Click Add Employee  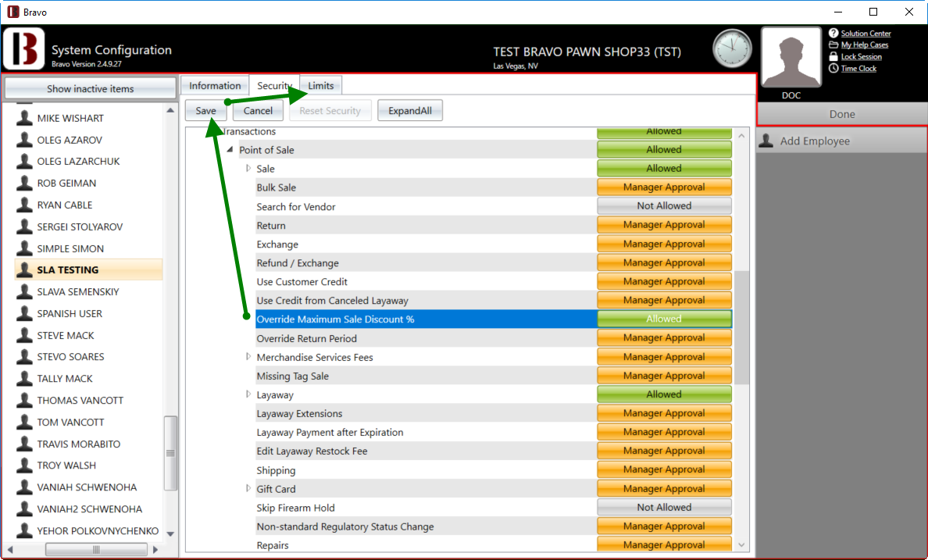point(842,141)
